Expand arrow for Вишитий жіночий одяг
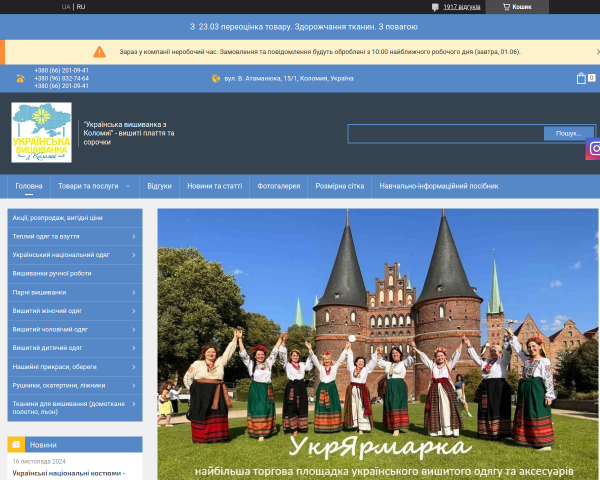 (x=134, y=311)
